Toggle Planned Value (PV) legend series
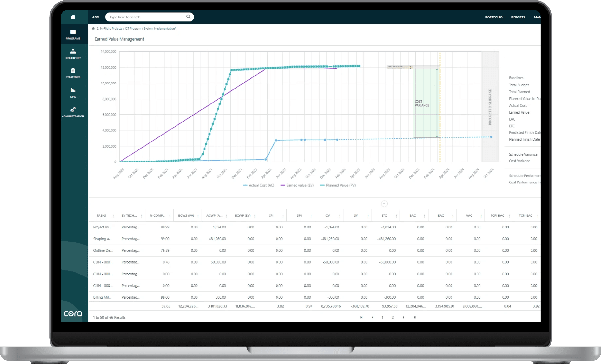Viewport: 601px width, 364px height. click(x=338, y=185)
